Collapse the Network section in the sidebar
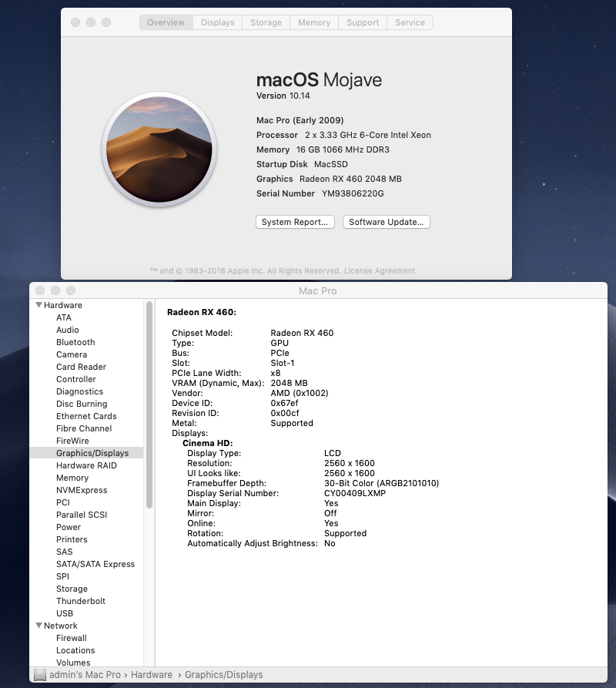This screenshot has height=688, width=616. [39, 626]
